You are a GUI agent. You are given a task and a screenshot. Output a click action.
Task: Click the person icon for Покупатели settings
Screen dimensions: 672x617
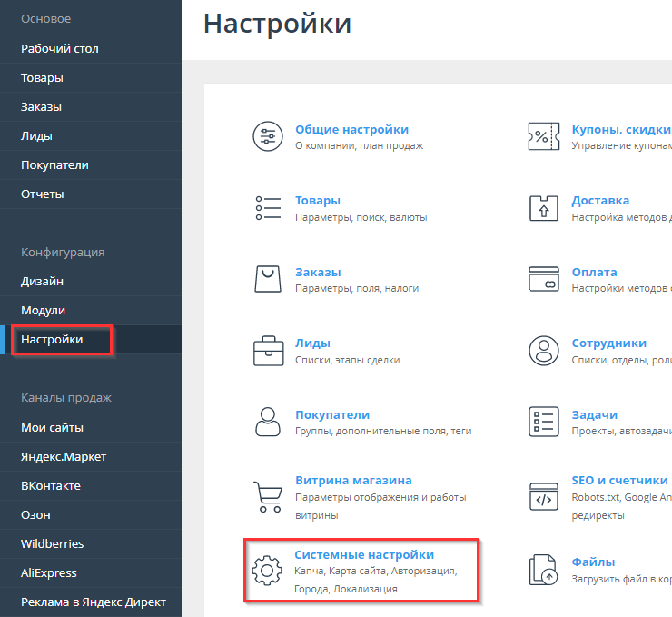point(267,422)
